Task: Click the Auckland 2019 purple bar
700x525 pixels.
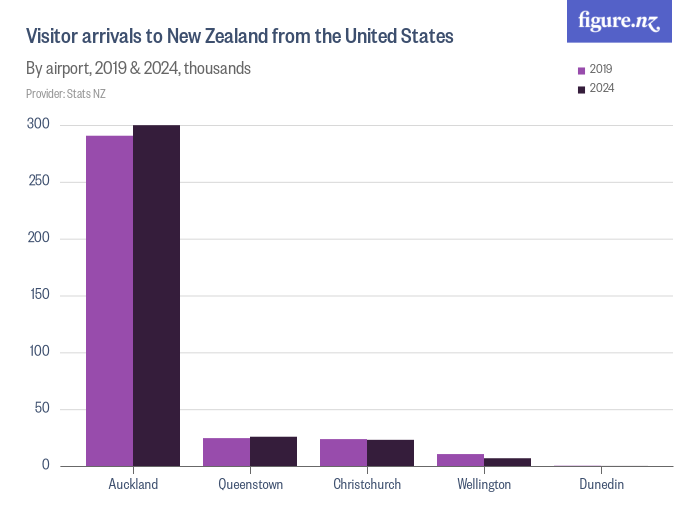Action: [109, 300]
